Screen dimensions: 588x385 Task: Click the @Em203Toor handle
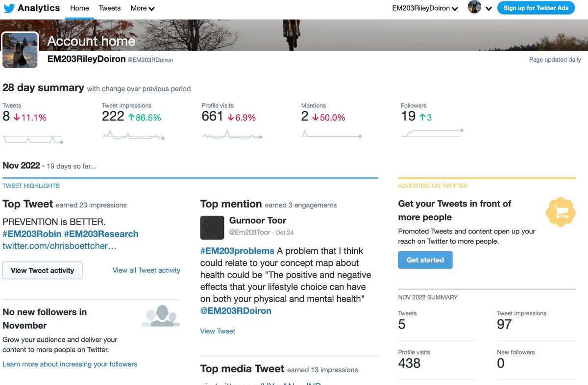click(x=249, y=232)
